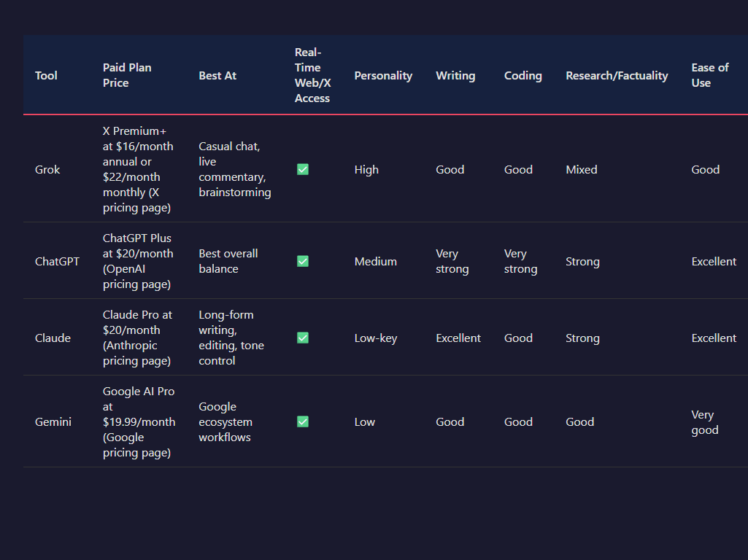Click the Tool column header
The image size is (748, 560).
click(46, 75)
